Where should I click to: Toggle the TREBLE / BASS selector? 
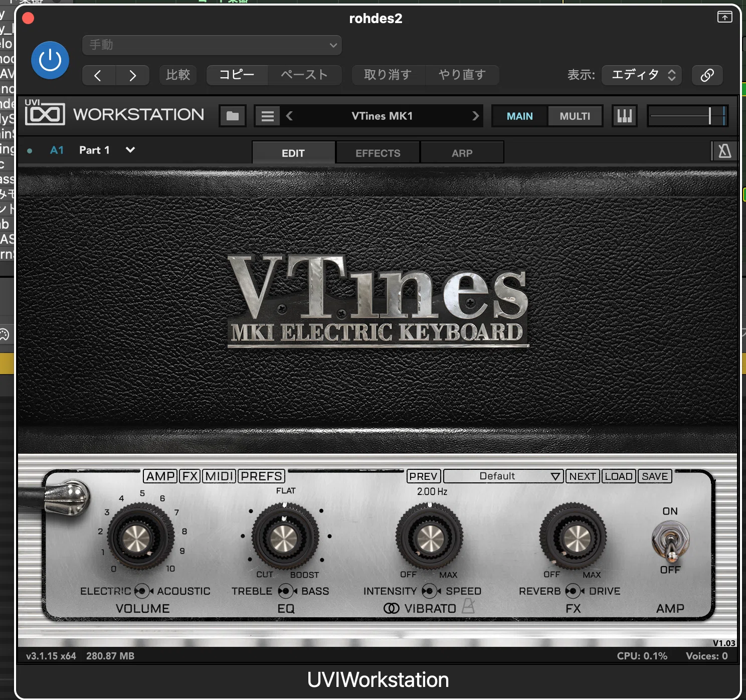click(287, 591)
